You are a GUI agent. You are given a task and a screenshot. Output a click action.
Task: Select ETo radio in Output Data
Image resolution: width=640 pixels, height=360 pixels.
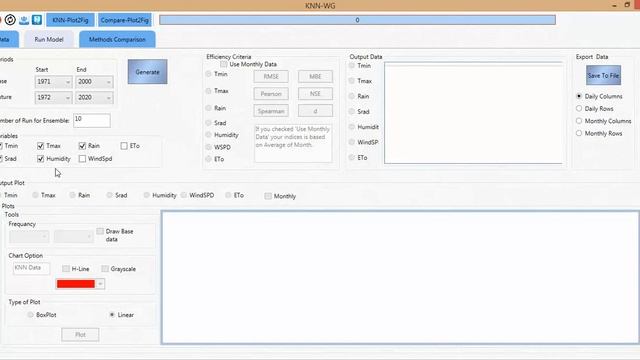click(x=351, y=158)
